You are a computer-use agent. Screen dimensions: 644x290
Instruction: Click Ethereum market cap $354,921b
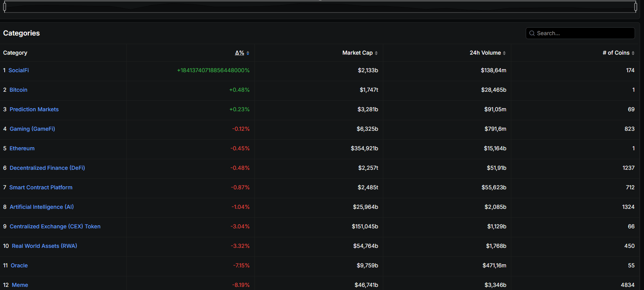(365, 148)
